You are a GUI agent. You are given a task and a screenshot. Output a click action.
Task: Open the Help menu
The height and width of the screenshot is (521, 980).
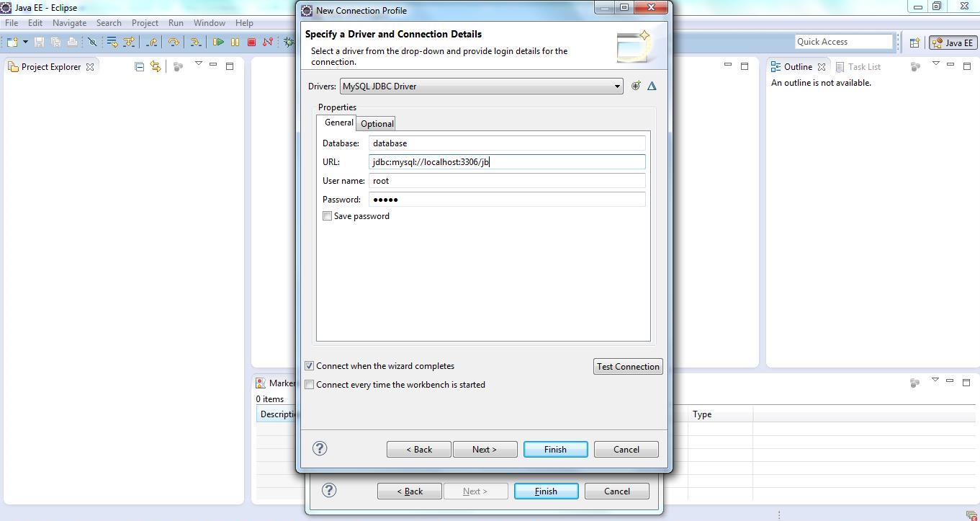coord(244,22)
